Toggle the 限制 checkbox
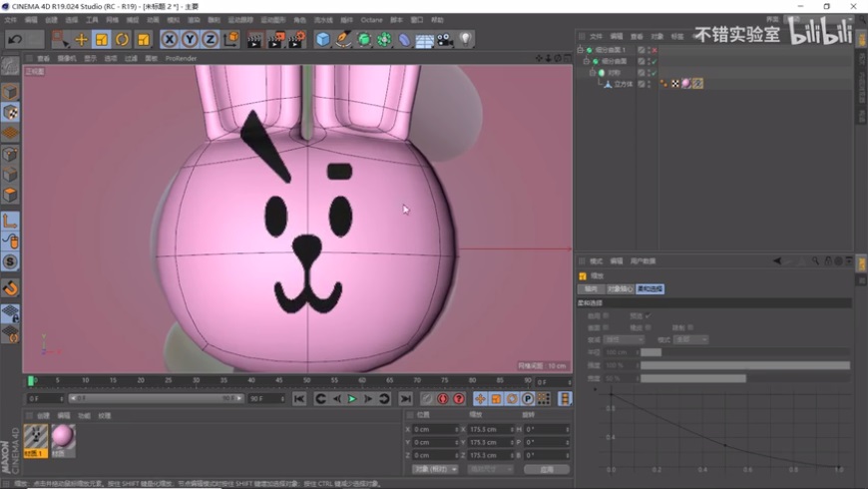This screenshot has height=489, width=868. pyautogui.click(x=690, y=328)
